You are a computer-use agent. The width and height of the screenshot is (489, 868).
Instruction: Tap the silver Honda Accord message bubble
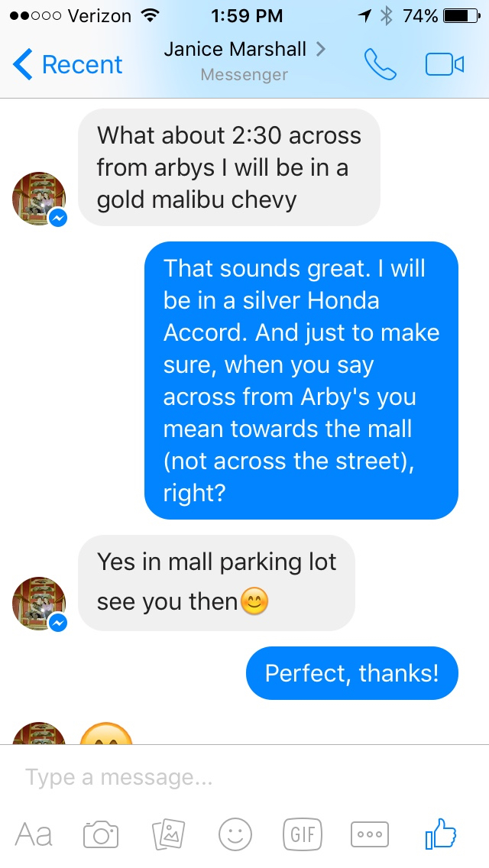[301, 381]
